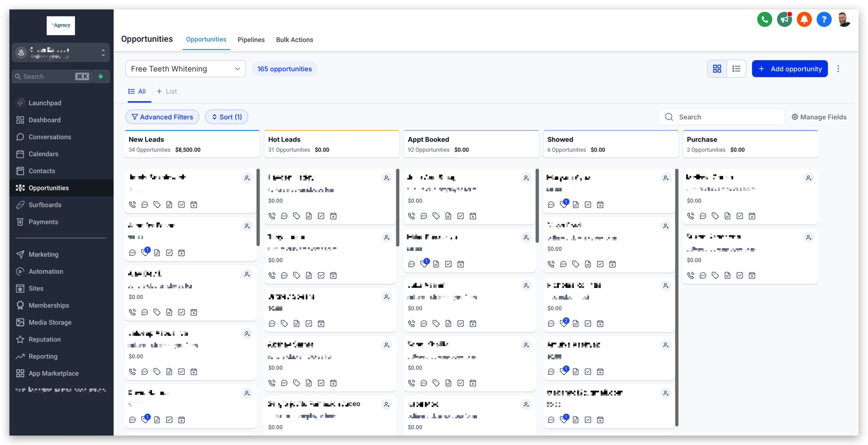Viewport: 868px width, 445px height.
Task: Open the Free Teeth Whitening pipeline selector
Action: [x=185, y=69]
